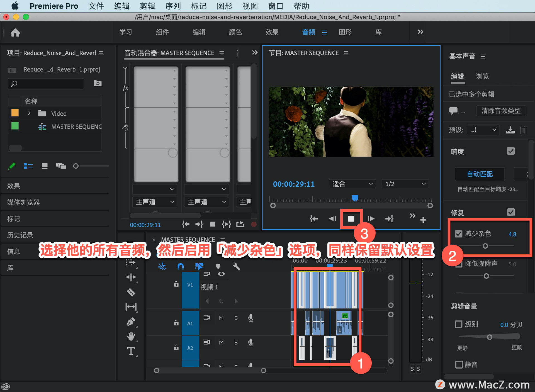Switch to the Effects workspace tab

click(272, 32)
